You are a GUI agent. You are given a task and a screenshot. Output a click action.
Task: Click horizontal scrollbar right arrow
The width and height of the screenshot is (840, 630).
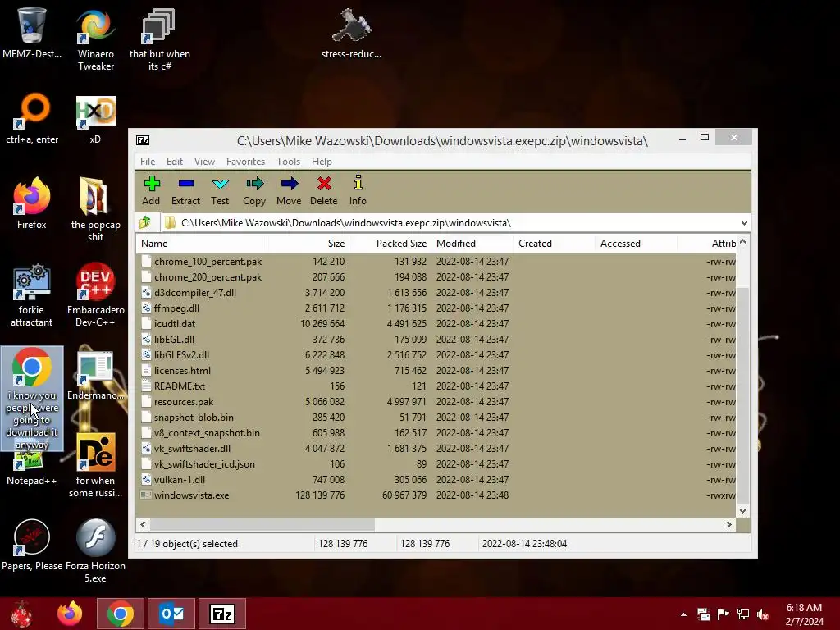729,524
